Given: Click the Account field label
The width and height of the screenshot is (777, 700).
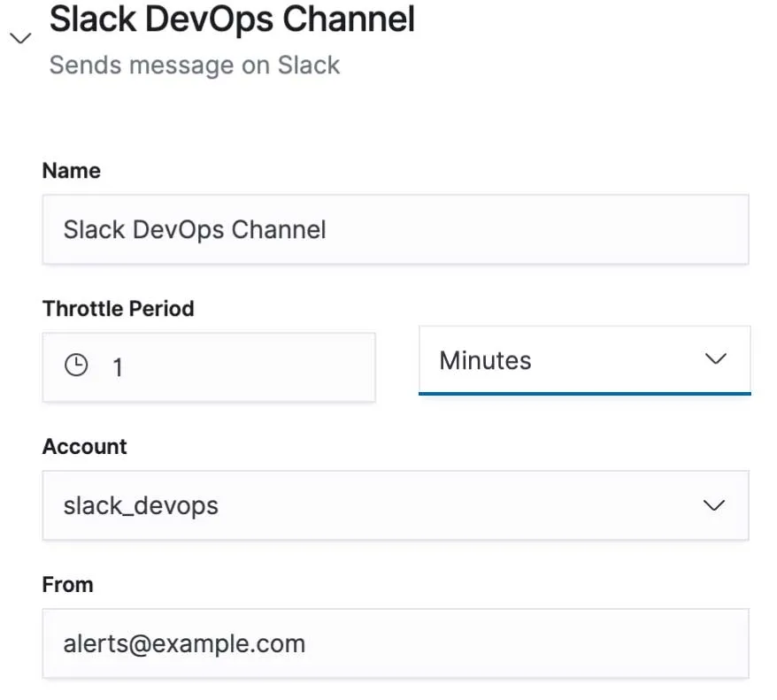Looking at the screenshot, I should pyautogui.click(x=85, y=447).
